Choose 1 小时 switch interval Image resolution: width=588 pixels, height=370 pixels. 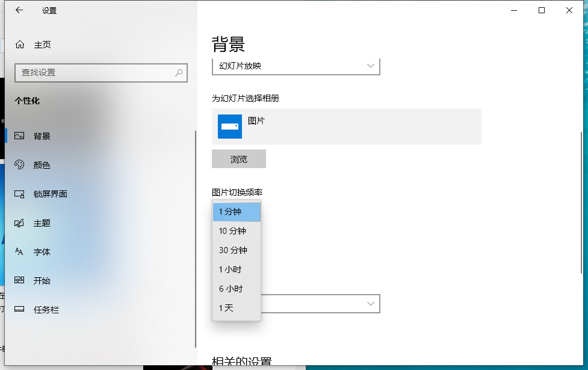coord(237,270)
